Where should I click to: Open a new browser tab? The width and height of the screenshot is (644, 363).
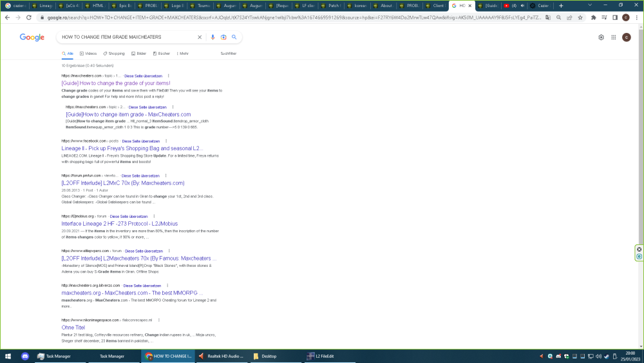[561, 6]
